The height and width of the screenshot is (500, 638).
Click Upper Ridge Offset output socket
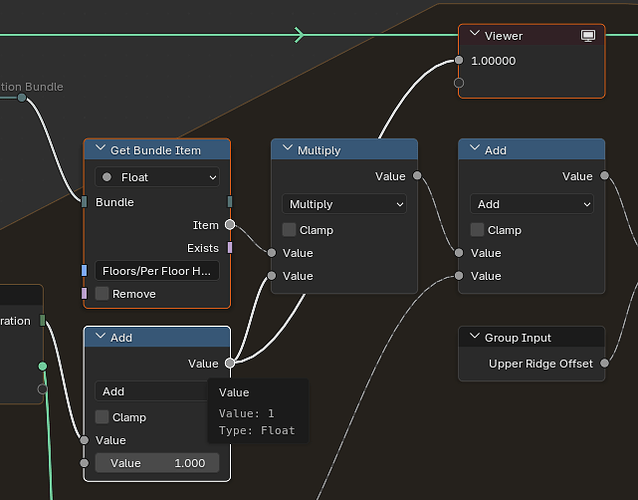click(x=605, y=363)
